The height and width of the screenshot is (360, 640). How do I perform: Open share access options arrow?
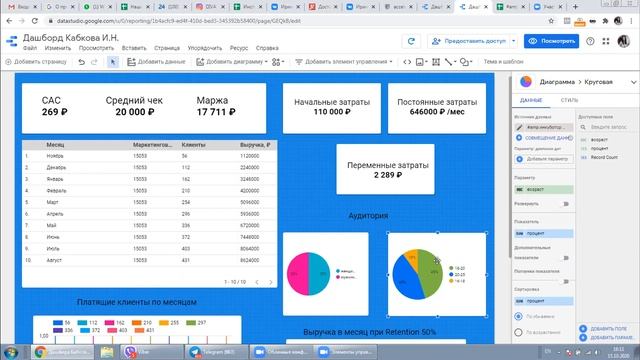[x=514, y=41]
